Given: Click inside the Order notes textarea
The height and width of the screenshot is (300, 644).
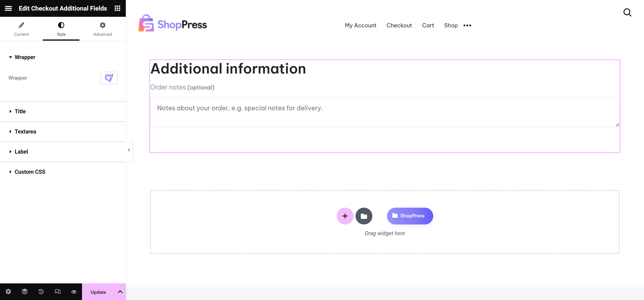Looking at the screenshot, I should (x=385, y=113).
